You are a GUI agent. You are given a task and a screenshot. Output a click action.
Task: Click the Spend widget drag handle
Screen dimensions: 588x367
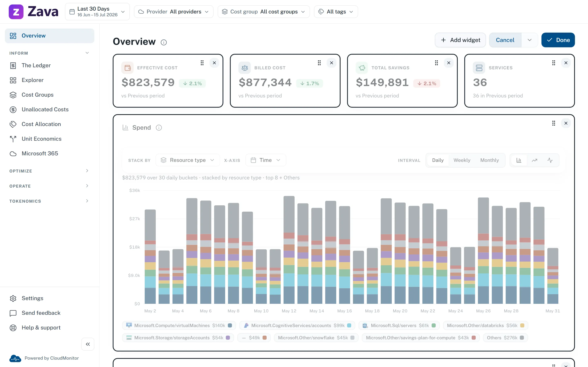tap(553, 123)
